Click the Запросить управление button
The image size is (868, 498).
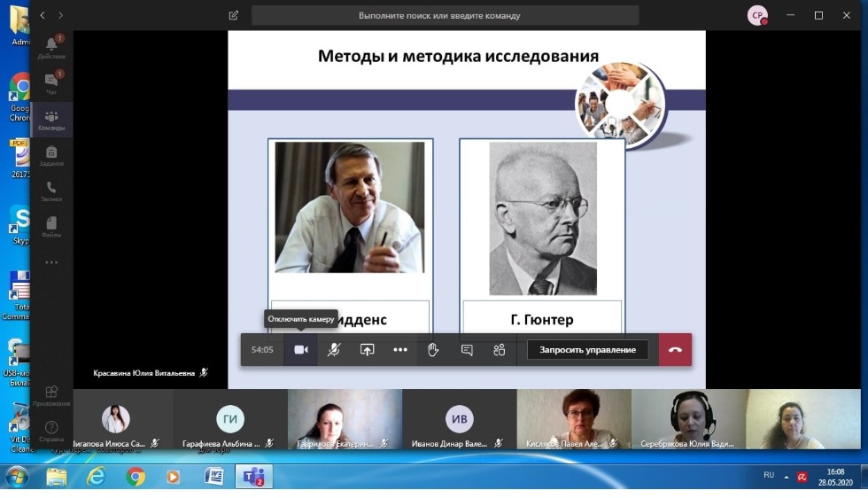pos(587,350)
